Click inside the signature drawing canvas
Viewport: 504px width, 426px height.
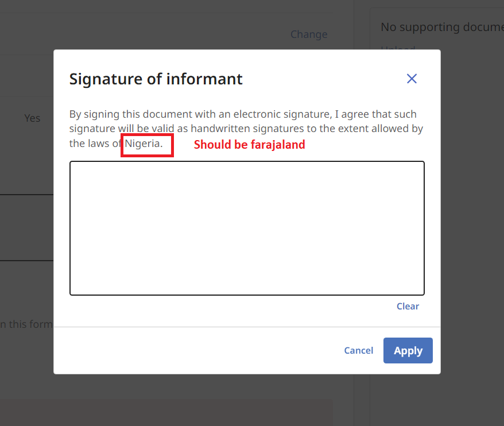tap(247, 228)
